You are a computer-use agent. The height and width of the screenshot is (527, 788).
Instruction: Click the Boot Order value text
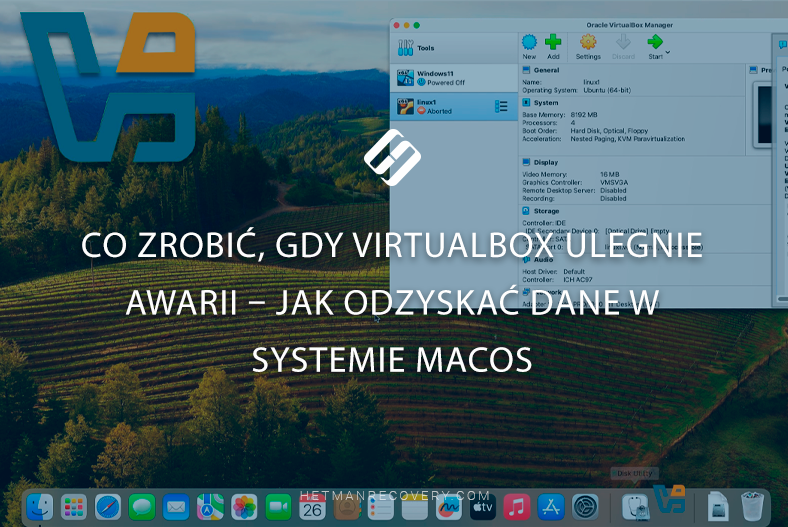click(609, 131)
